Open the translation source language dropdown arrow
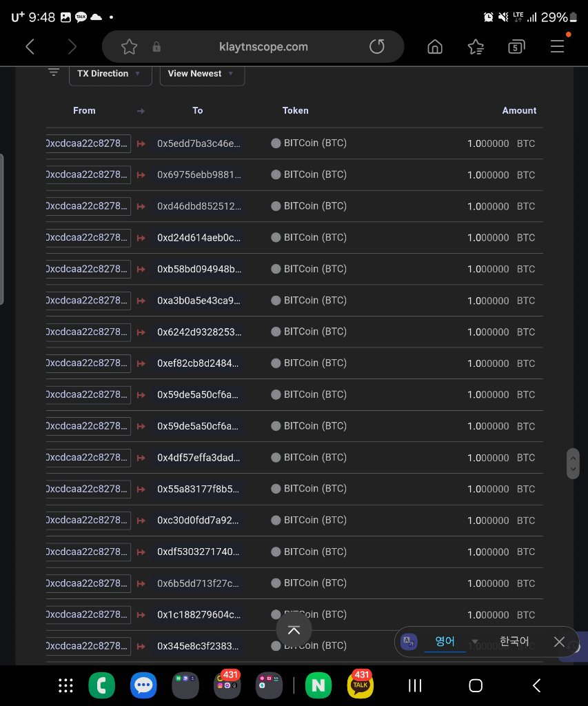 (x=474, y=642)
